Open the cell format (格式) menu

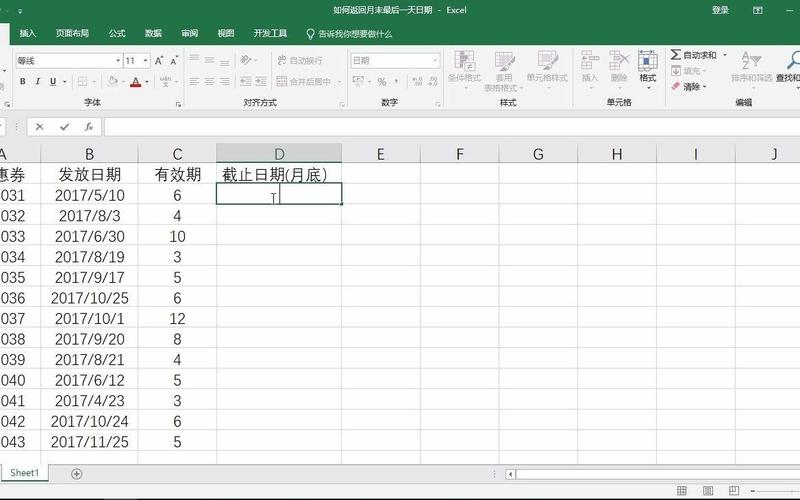[x=647, y=69]
